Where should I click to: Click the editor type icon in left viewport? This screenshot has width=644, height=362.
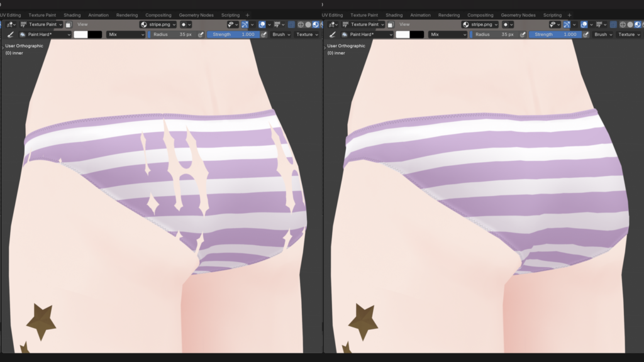coord(11,25)
